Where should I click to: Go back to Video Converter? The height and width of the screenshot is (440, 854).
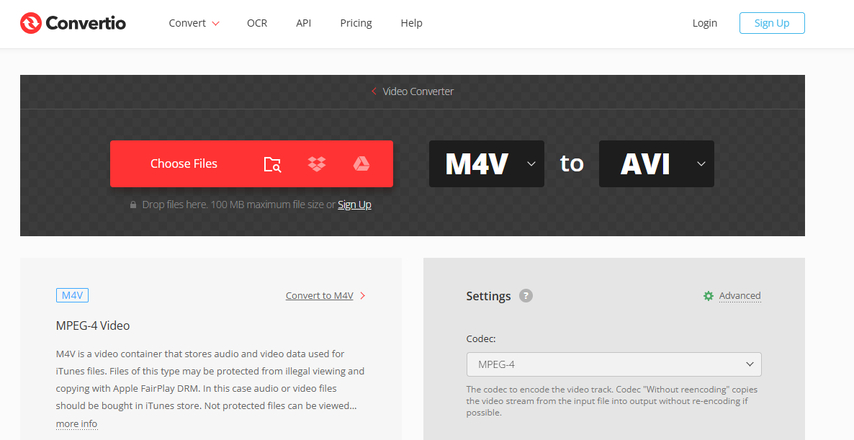pos(412,91)
